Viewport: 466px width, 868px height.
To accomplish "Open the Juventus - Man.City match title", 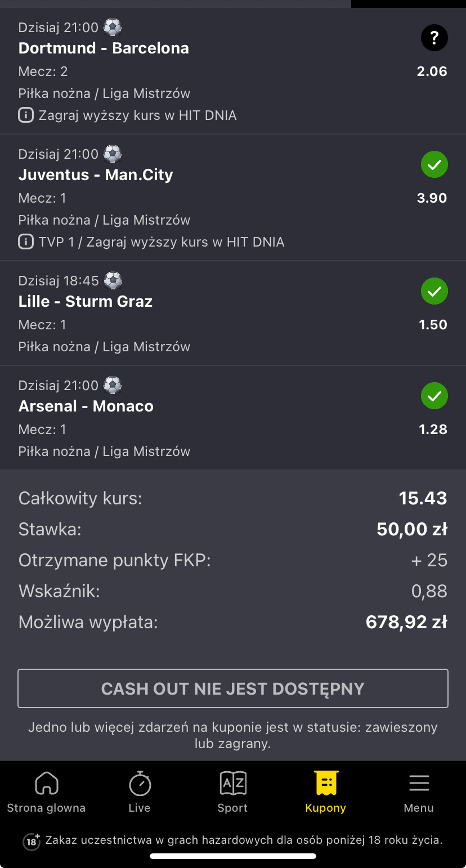I will tap(96, 175).
